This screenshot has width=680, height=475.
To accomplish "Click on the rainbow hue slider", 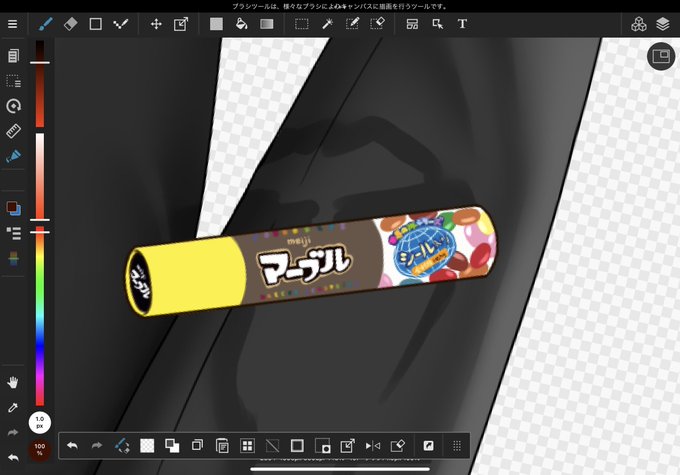I will click(40, 316).
